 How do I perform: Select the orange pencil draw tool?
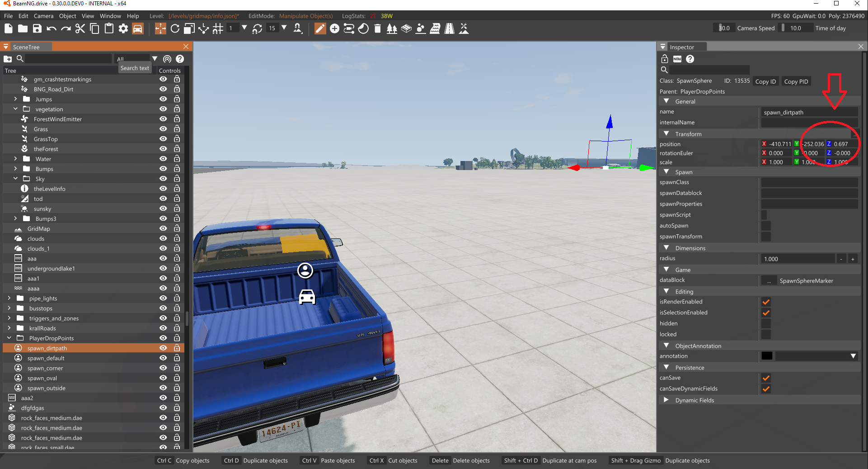point(320,28)
